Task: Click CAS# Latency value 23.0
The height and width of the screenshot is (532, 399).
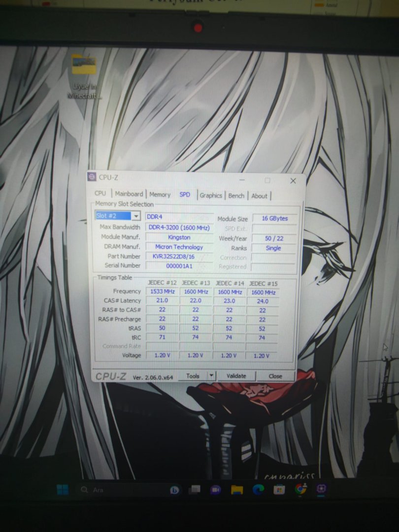Action: click(229, 301)
